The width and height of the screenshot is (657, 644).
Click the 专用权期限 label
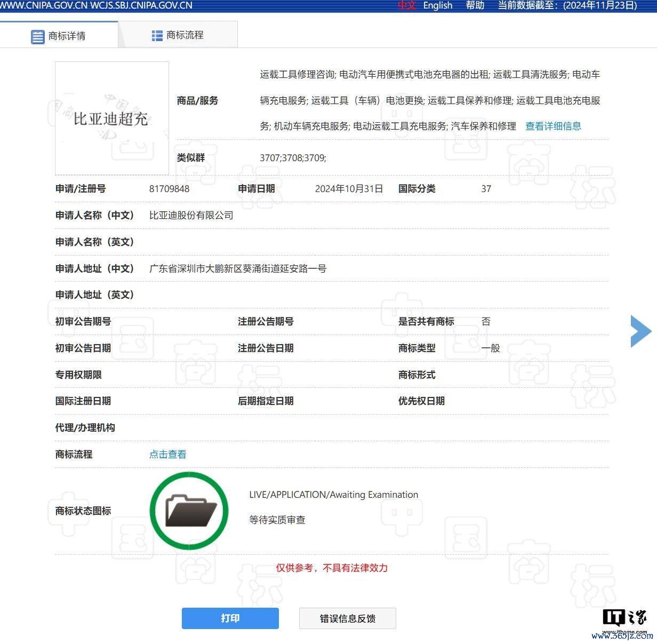78,375
